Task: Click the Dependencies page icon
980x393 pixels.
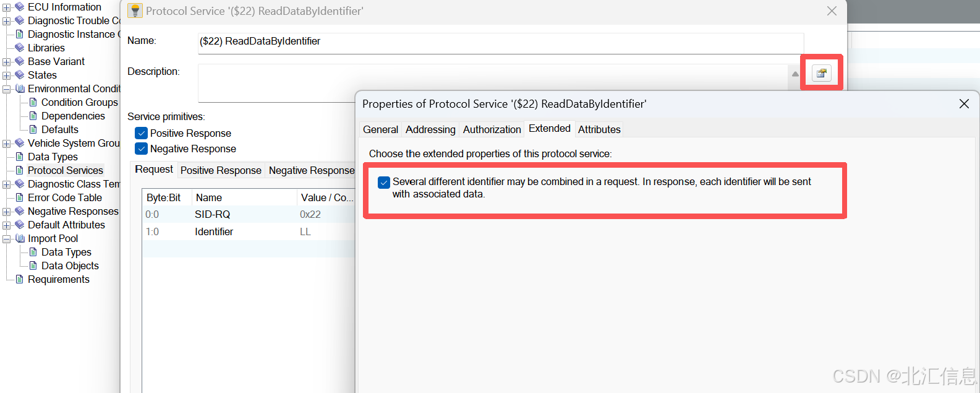Action: pyautogui.click(x=33, y=116)
